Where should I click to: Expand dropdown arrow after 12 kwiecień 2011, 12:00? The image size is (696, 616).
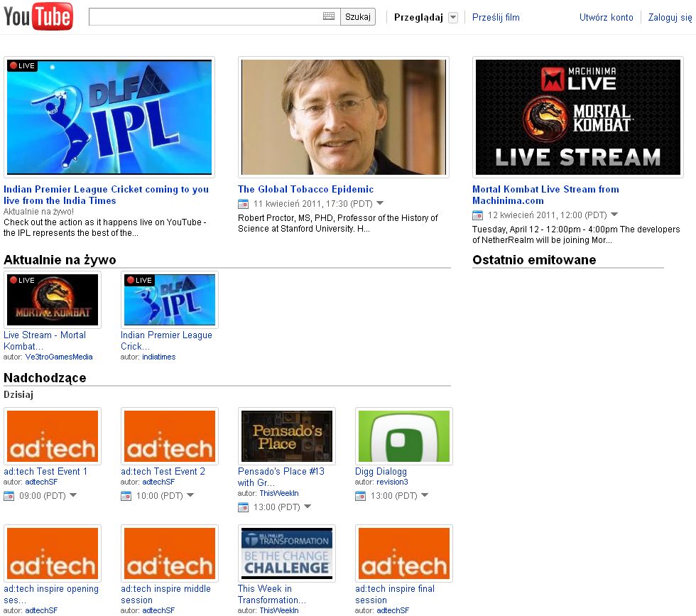tap(614, 215)
